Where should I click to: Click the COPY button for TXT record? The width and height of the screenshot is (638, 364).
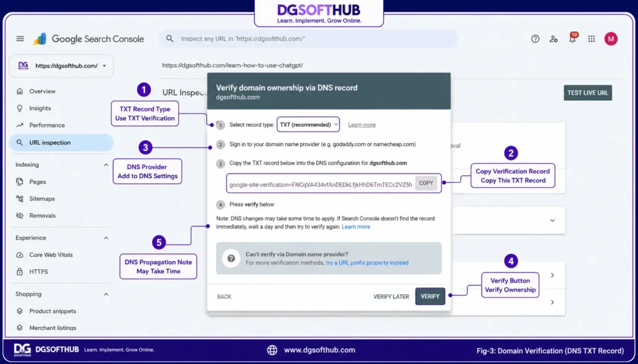coord(426,183)
